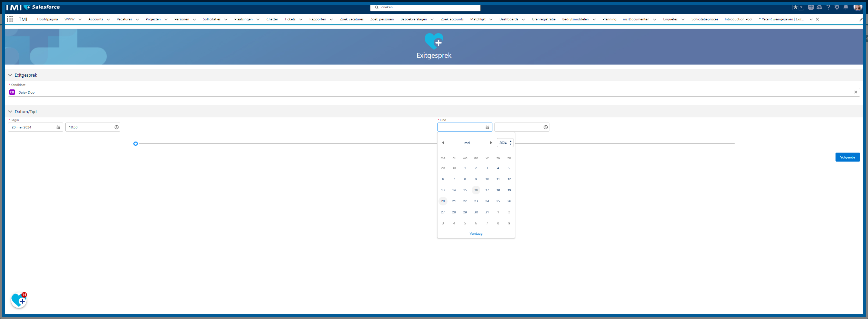
Task: Click the progress indicator start marker
Action: click(x=135, y=144)
